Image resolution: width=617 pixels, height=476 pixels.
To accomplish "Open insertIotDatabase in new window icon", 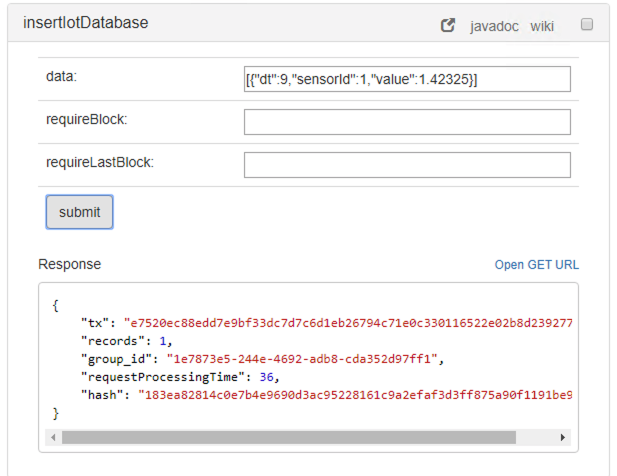I will pyautogui.click(x=447, y=26).
